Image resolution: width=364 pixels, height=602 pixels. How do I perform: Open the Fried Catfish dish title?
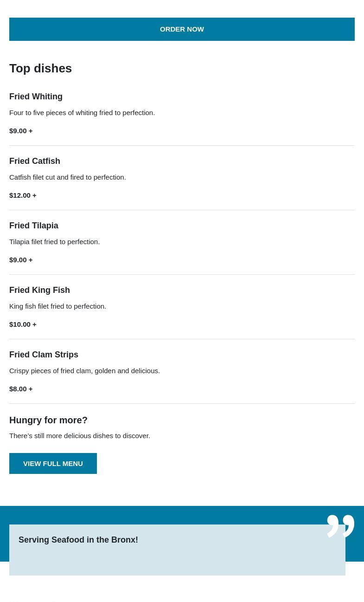(35, 161)
